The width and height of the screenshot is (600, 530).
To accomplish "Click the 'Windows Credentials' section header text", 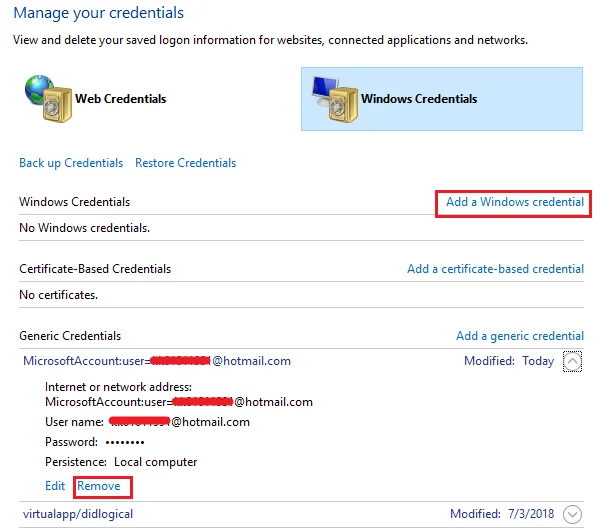I will coord(75,202).
